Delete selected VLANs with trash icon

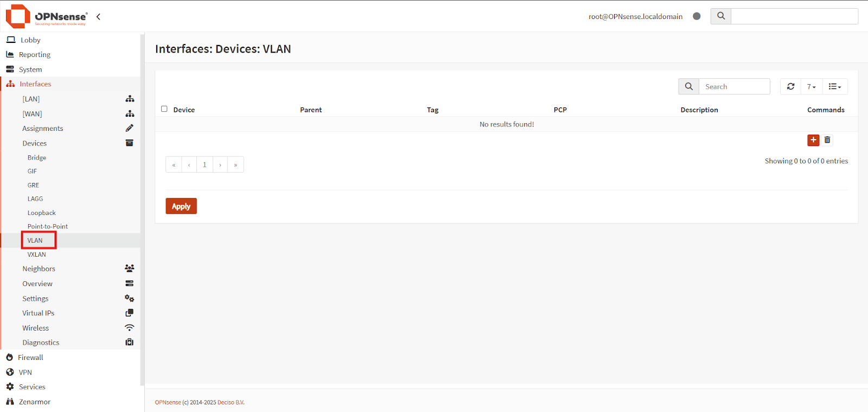827,140
